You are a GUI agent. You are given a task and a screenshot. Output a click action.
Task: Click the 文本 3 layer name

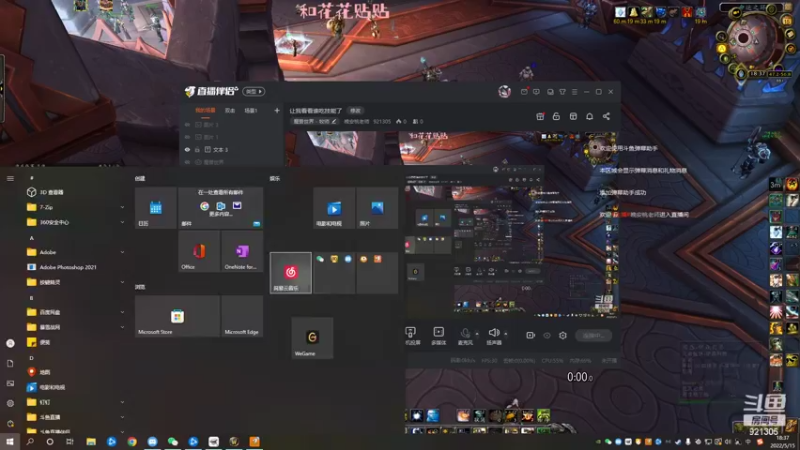(220, 150)
